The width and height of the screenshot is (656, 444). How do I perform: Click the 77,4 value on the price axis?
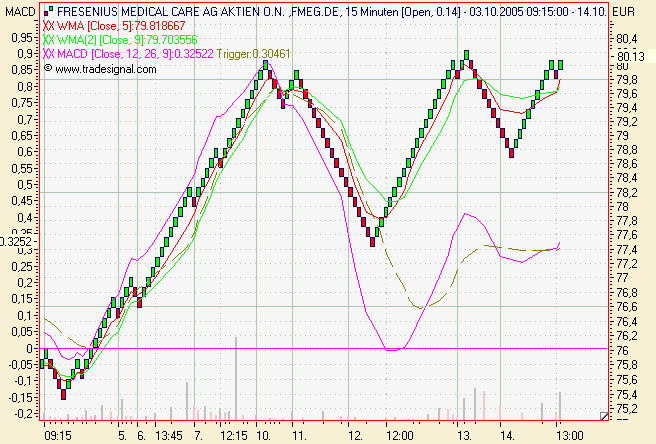coord(627,250)
